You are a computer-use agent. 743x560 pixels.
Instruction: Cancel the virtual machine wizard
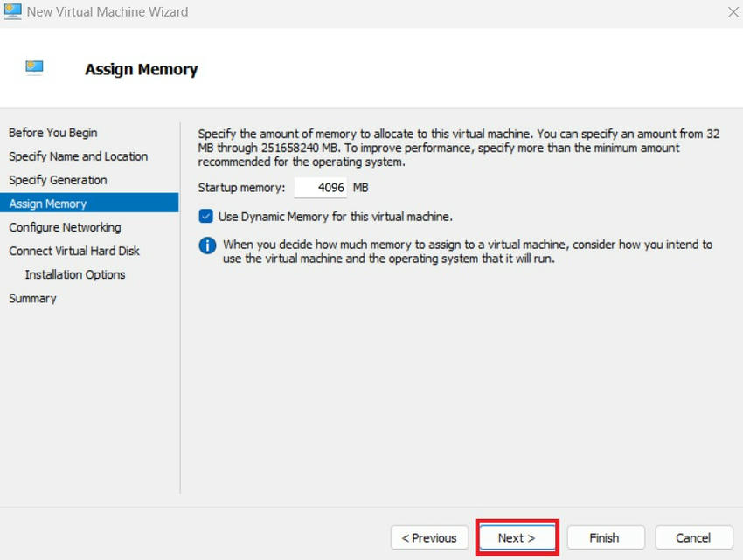694,537
